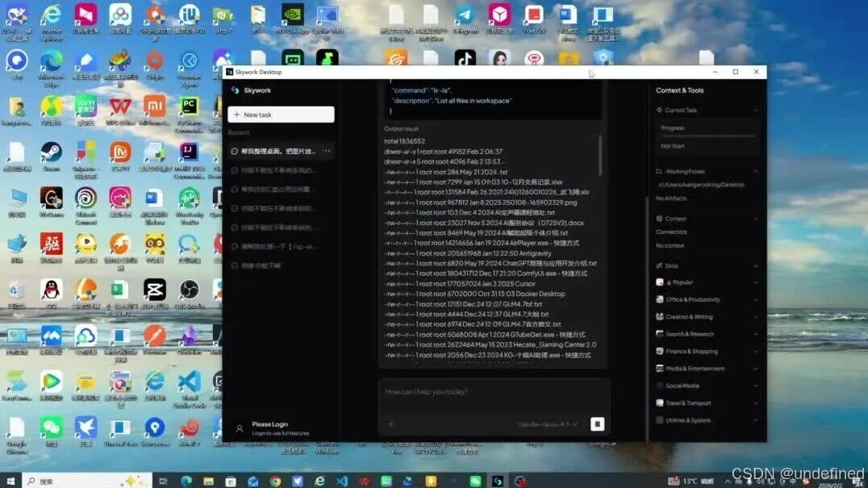Screen dimensions: 868x488
Task: Open the Travel & Transport skills icon
Action: (659, 402)
